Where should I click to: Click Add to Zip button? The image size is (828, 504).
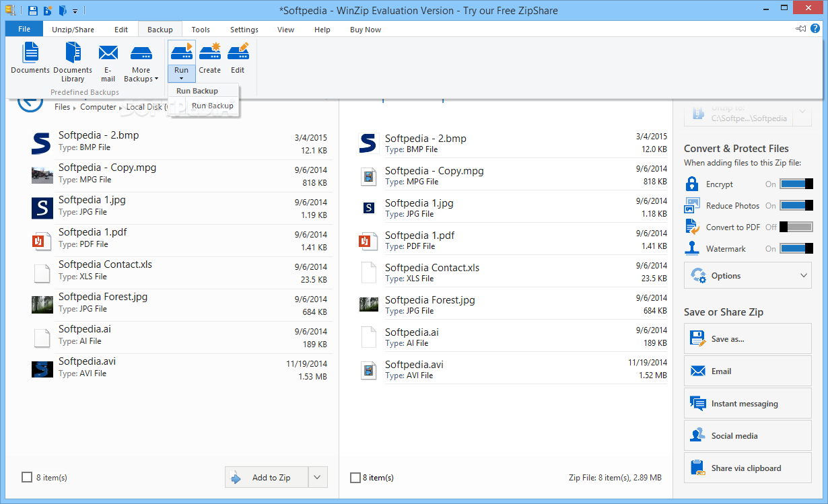(x=267, y=477)
